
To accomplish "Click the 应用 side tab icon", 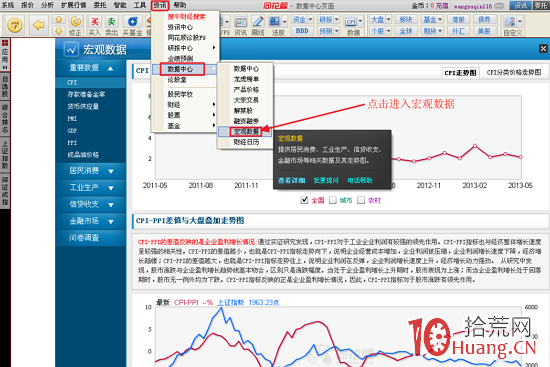I will (x=5, y=55).
